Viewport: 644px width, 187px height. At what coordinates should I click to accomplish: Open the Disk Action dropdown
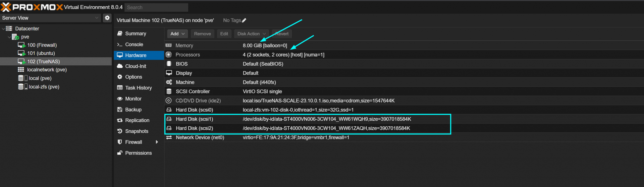252,34
